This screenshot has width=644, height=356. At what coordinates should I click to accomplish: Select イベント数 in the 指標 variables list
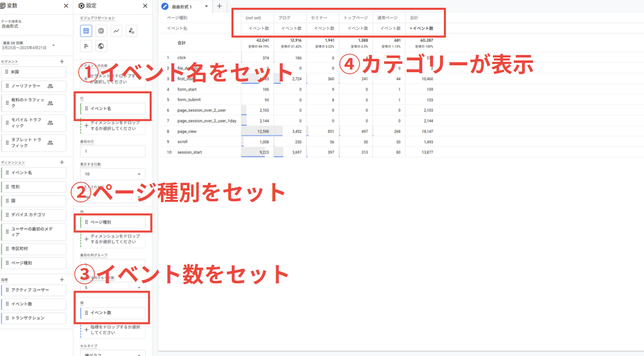tap(33, 304)
